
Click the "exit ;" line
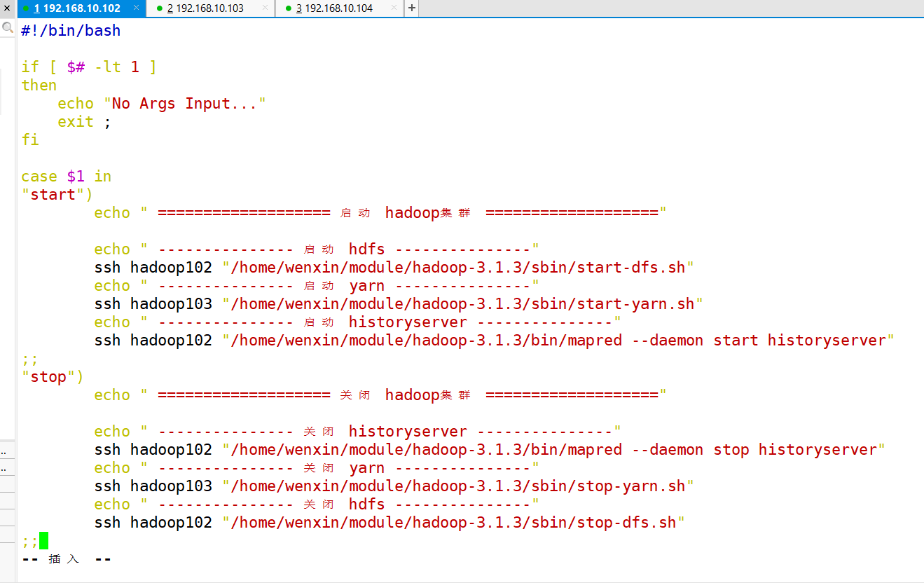(x=84, y=122)
